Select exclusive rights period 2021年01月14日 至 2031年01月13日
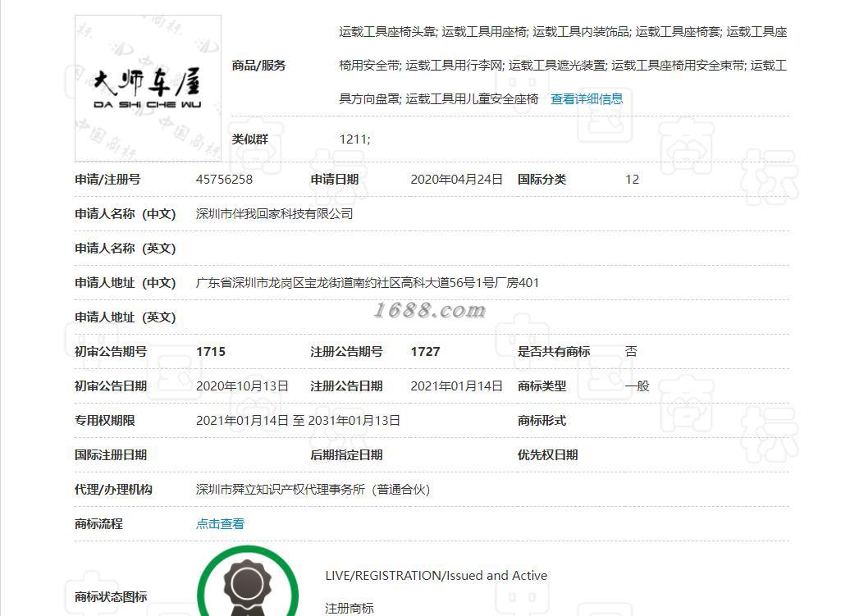Screen dimensions: 859x616 (298, 421)
